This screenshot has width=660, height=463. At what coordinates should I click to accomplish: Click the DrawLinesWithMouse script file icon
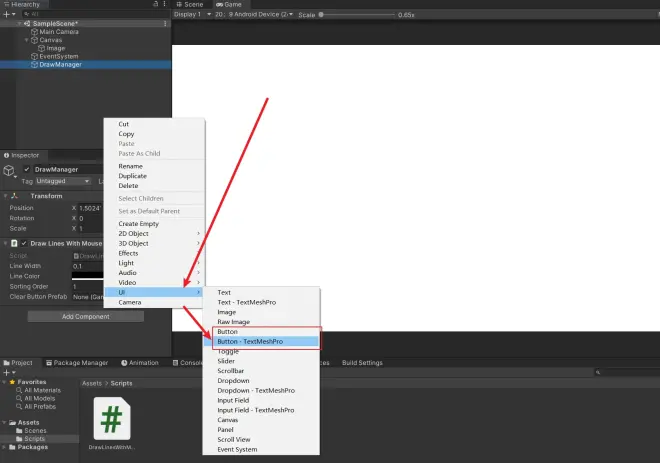(x=112, y=419)
